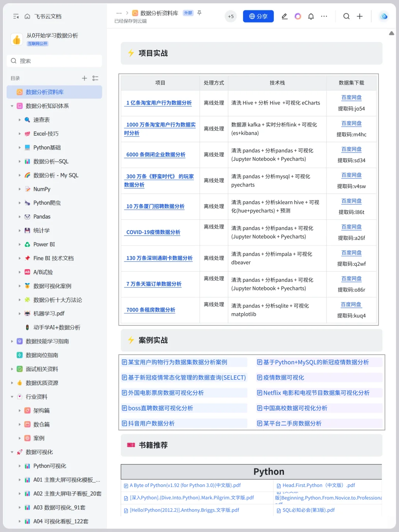
Task: Expand the NumPy tree node
Action: point(20,189)
